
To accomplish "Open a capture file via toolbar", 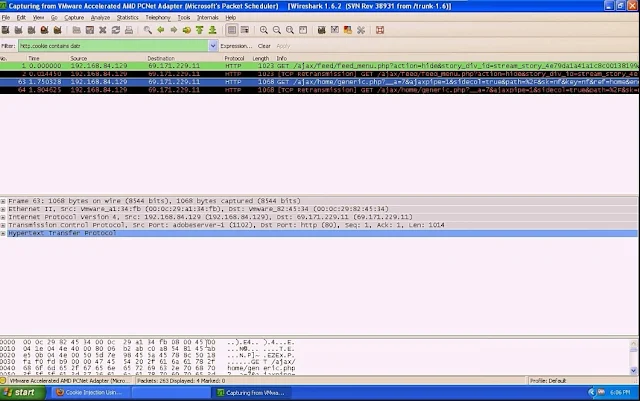I will (76, 30).
